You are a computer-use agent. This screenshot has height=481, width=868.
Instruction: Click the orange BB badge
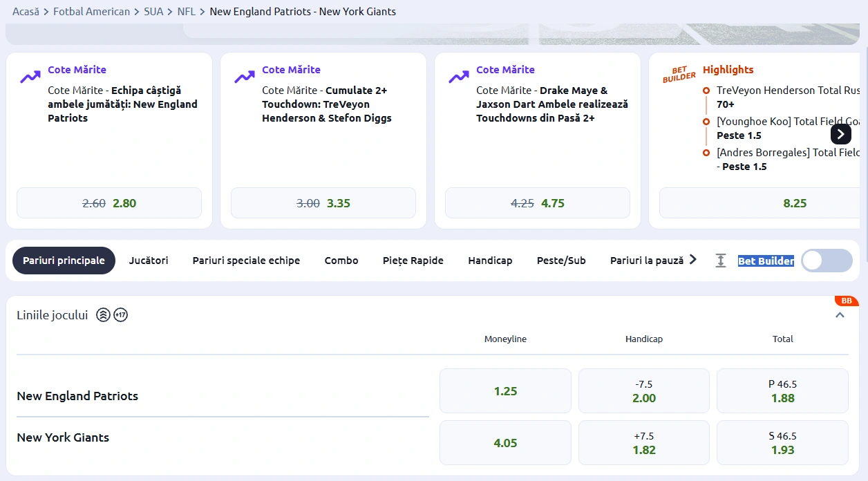(x=846, y=301)
